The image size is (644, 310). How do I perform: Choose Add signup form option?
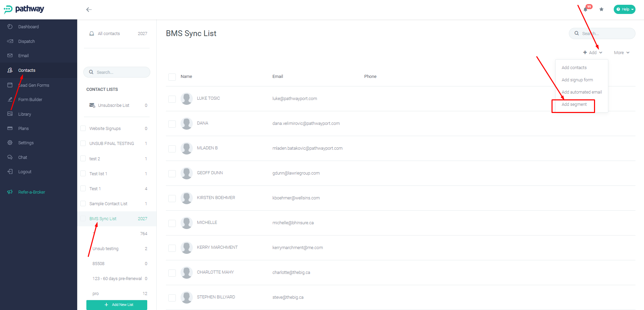577,80
